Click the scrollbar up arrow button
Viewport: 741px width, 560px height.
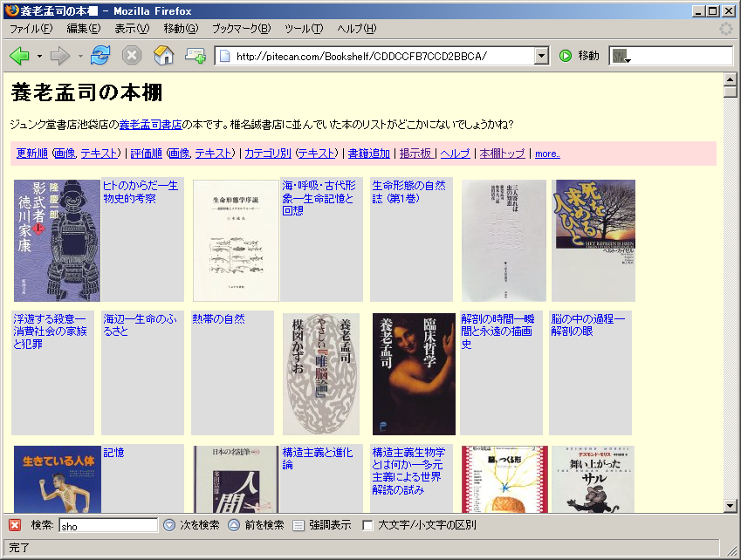[x=731, y=79]
